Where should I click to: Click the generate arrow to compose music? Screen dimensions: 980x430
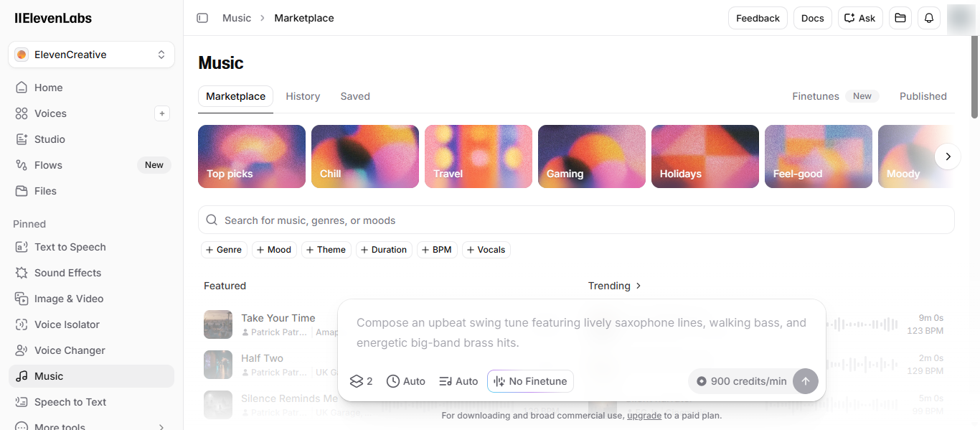tap(805, 381)
